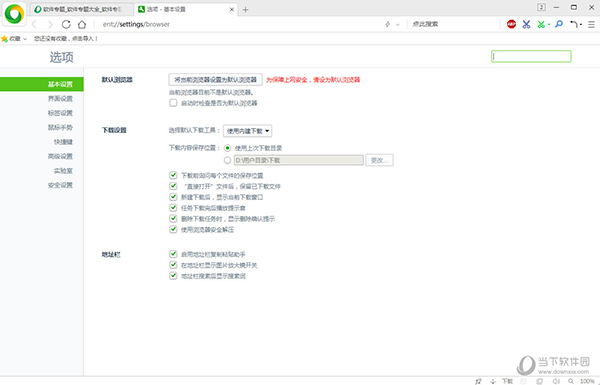The height and width of the screenshot is (385, 600).
Task: Click set as default browser button
Action: tap(215, 80)
